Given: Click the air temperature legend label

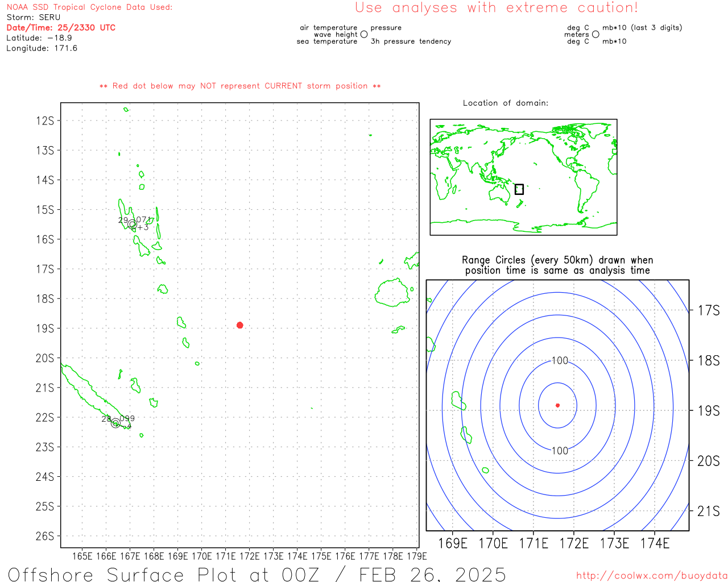Looking at the screenshot, I should pos(329,28).
